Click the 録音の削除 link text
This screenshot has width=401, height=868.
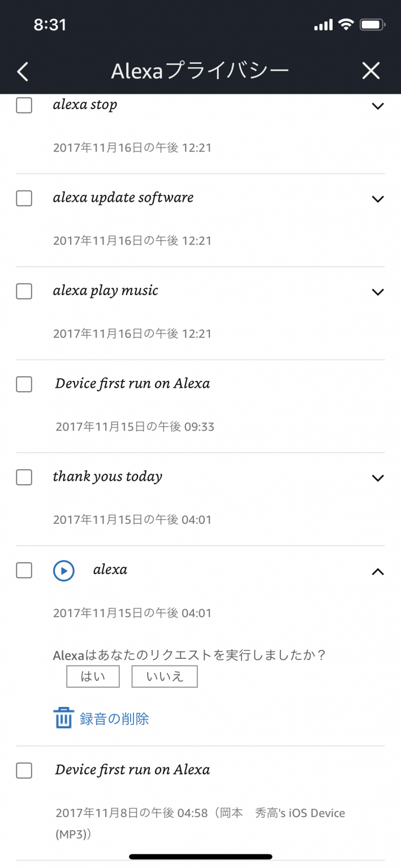tap(114, 719)
